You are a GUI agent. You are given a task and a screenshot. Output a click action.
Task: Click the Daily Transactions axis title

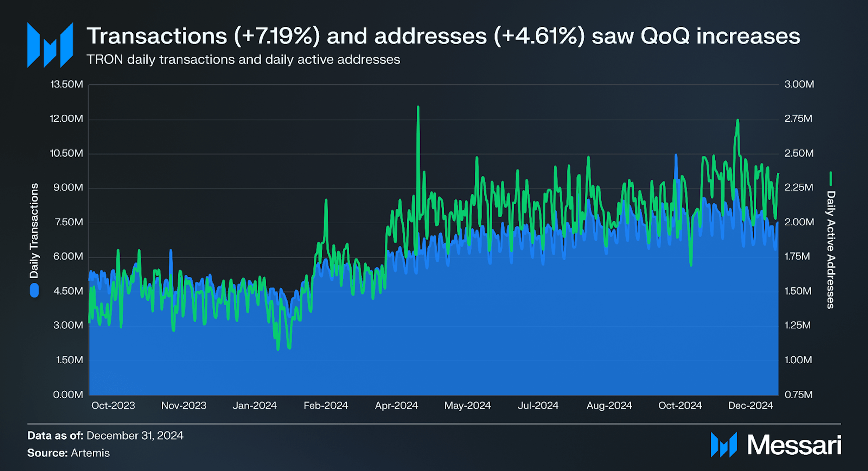point(34,231)
